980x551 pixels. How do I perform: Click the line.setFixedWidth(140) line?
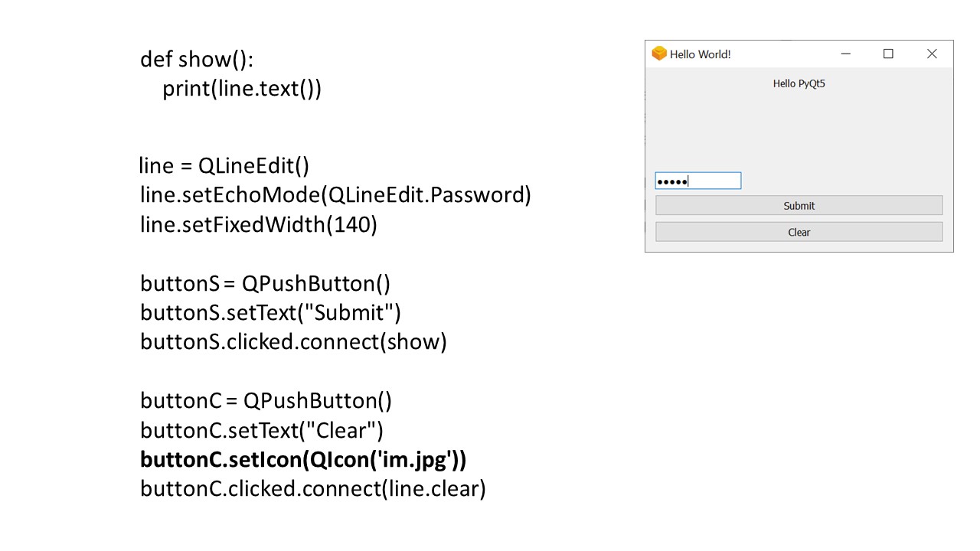pyautogui.click(x=258, y=225)
